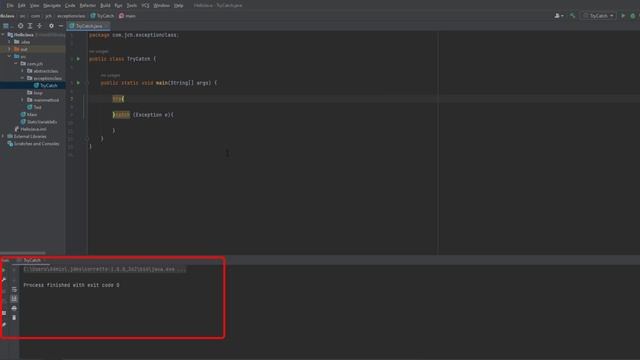Click the catch keyword in editor
Screen dimensions: 640x360
tap(122, 115)
